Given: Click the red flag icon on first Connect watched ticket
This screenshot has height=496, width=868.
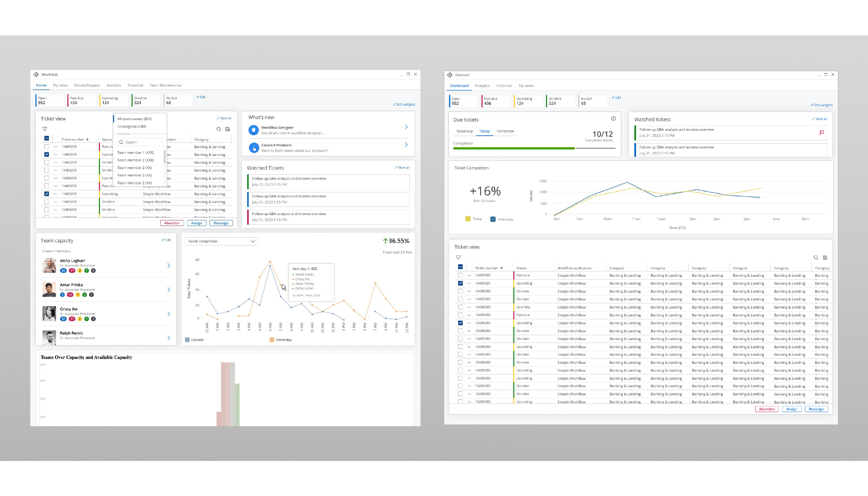Looking at the screenshot, I should coord(822,133).
